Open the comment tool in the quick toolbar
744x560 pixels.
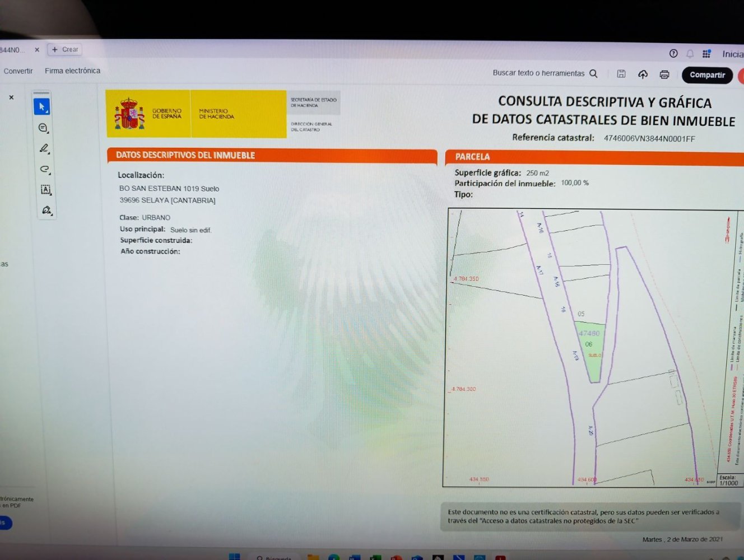pyautogui.click(x=43, y=128)
